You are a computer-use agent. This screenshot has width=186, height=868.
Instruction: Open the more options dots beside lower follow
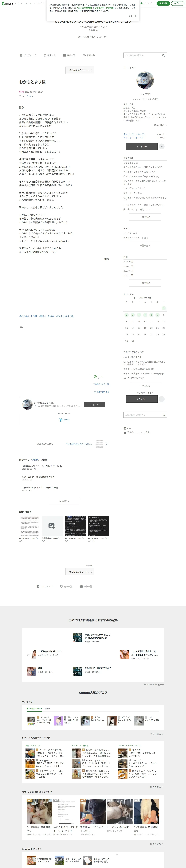pyautogui.click(x=162, y=399)
